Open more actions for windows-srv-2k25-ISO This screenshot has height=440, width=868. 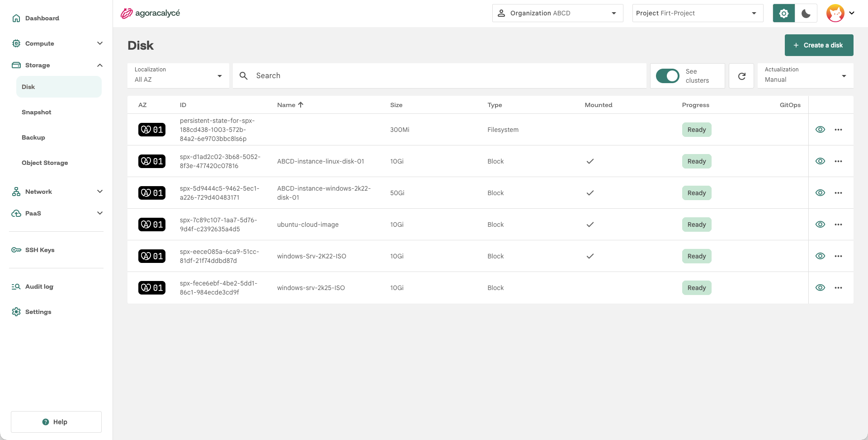(x=839, y=288)
